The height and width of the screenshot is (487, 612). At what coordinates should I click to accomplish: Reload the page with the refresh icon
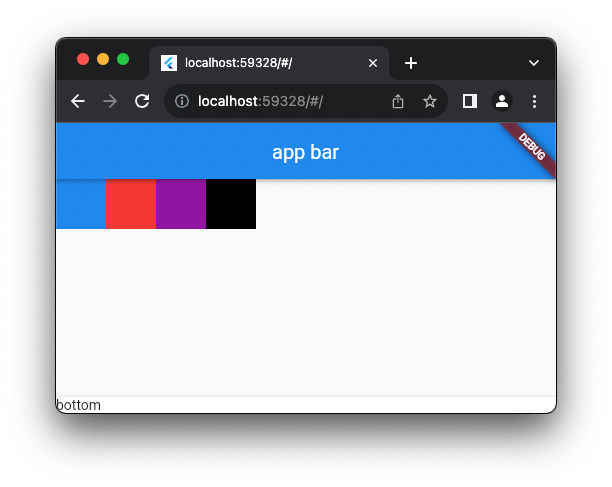tap(142, 101)
